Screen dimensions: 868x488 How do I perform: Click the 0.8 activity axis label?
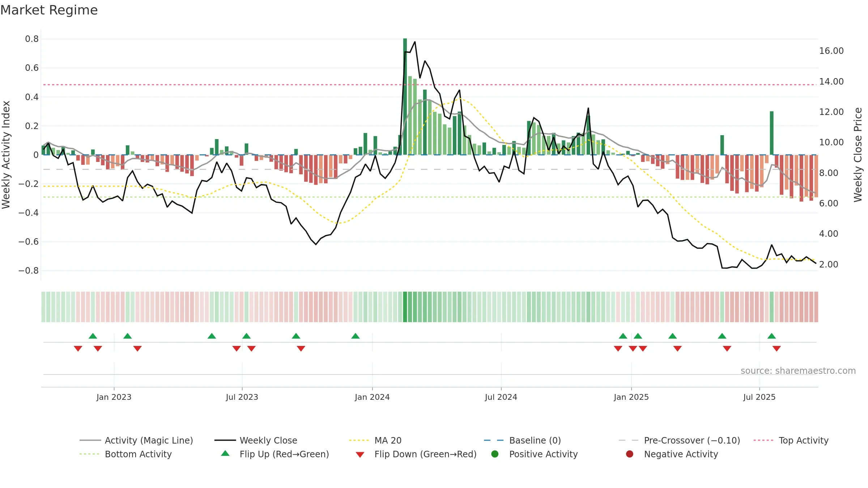[32, 39]
